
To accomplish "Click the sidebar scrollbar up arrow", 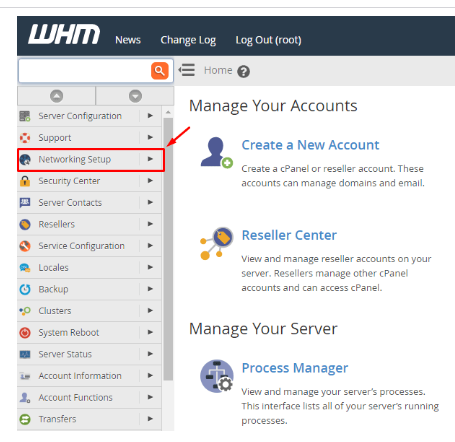I will (x=168, y=112).
